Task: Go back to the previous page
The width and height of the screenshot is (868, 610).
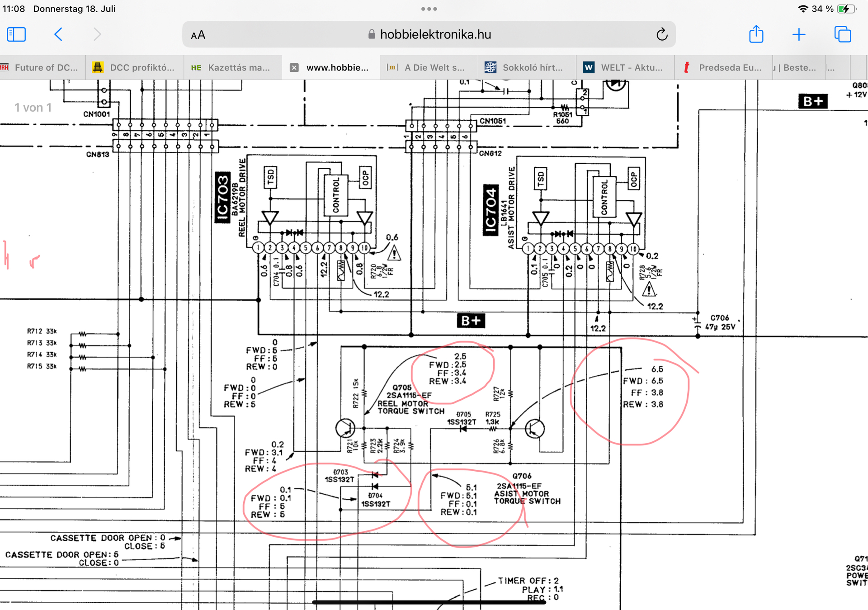Action: coord(58,34)
